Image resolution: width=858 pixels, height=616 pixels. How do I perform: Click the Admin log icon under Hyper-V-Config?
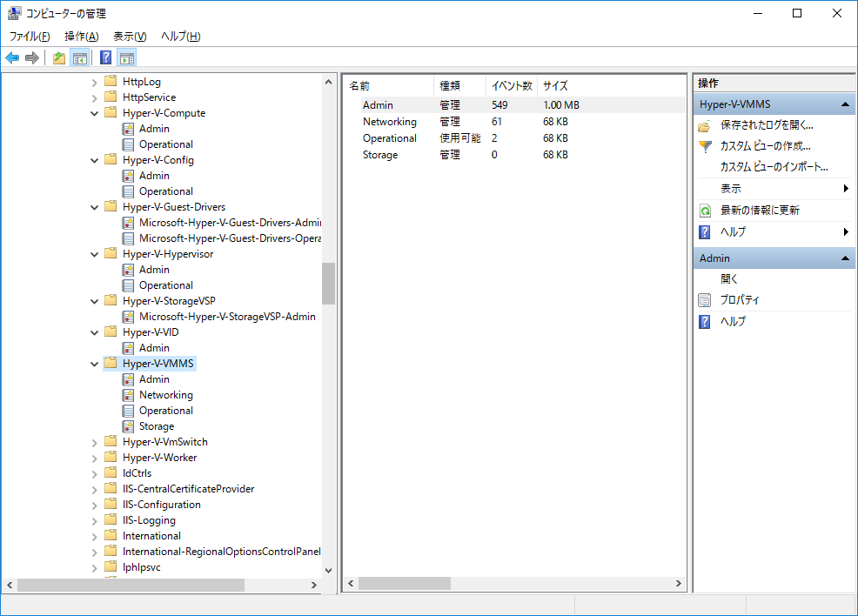click(128, 176)
